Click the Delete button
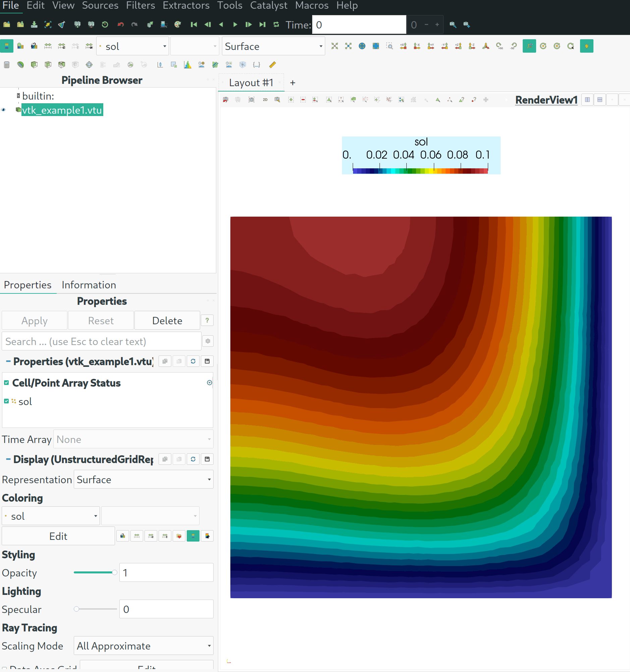Image resolution: width=630 pixels, height=672 pixels. 167,321
